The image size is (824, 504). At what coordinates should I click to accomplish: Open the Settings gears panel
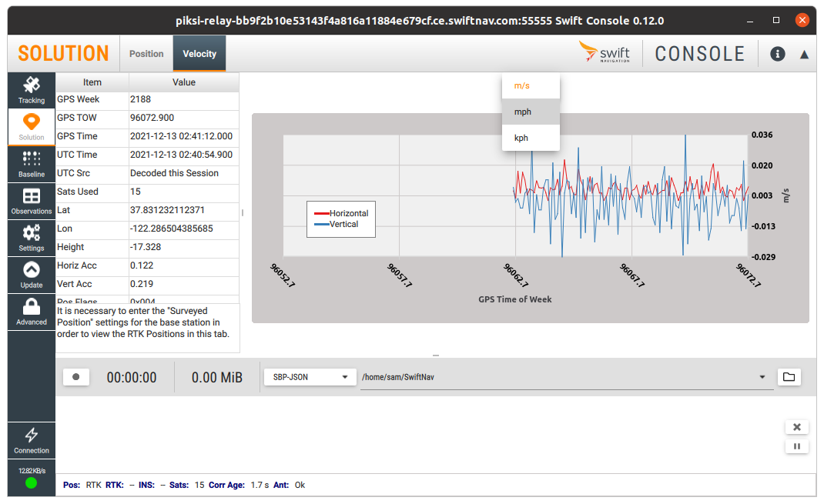(x=32, y=238)
